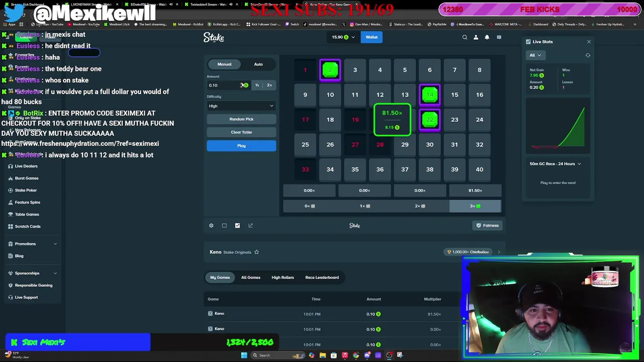Open the user profile icon

click(476, 37)
